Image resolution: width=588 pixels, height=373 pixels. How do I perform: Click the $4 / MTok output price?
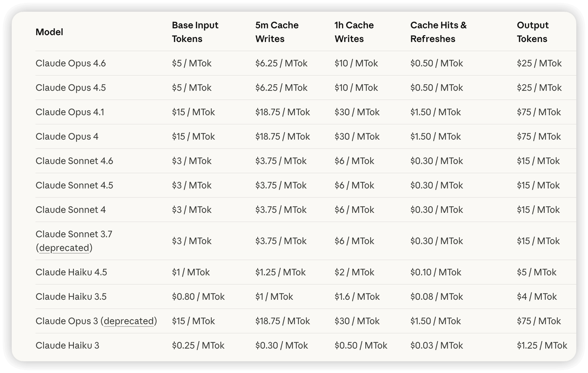(537, 297)
